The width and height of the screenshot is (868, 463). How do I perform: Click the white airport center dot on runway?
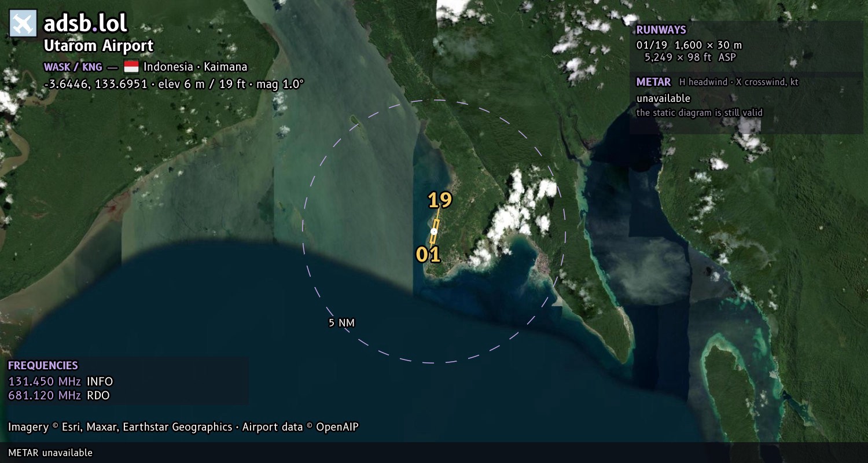pos(434,231)
